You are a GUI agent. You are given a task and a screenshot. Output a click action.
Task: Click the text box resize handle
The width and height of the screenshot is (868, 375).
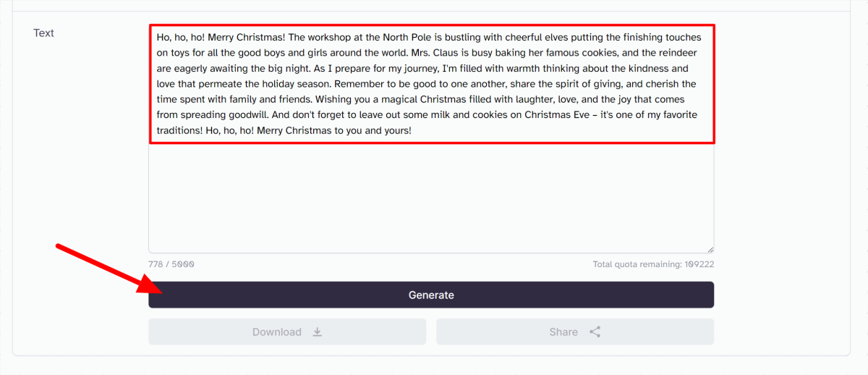click(710, 249)
